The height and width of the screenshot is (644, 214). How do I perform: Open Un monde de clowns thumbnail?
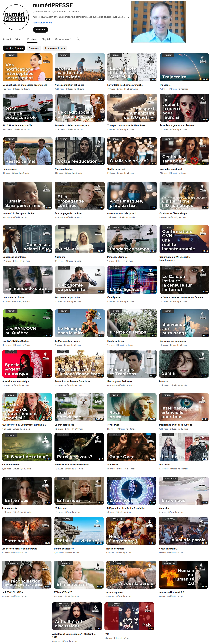point(27,280)
